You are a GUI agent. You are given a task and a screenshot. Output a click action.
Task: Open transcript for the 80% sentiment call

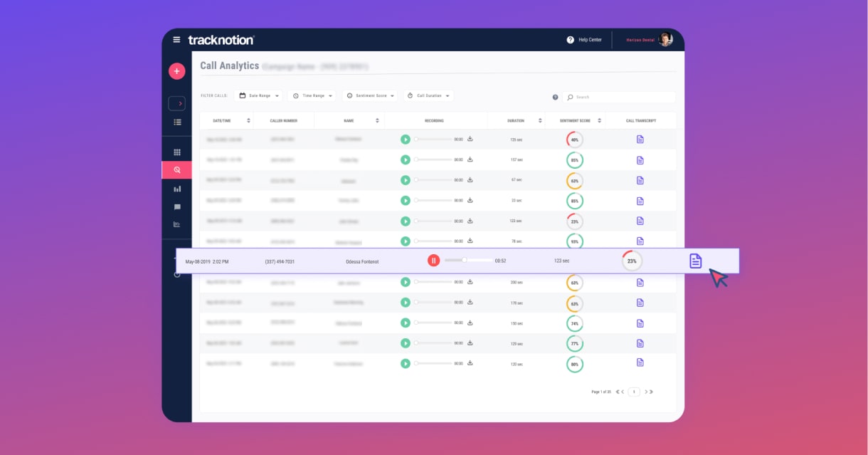640,362
